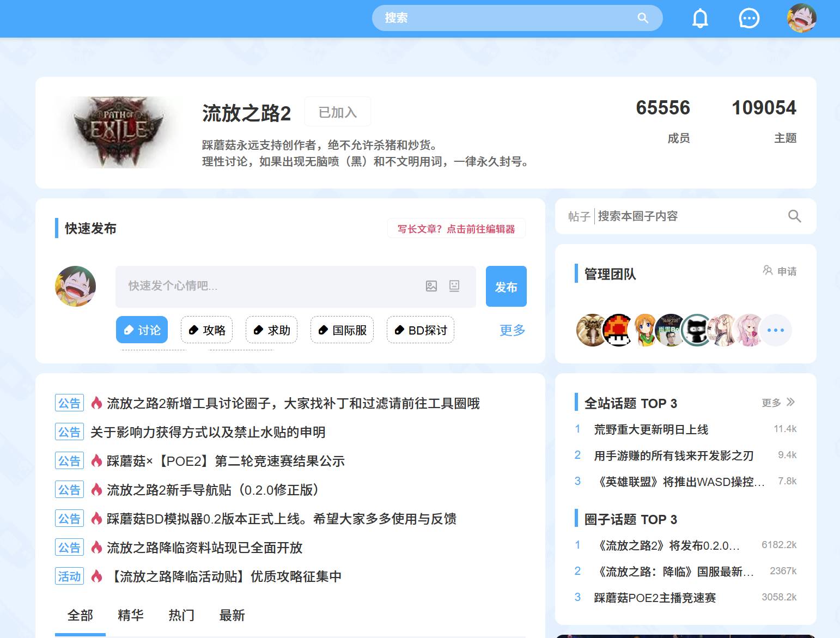Switch to the 热门 tab
840x638 pixels.
point(181,616)
